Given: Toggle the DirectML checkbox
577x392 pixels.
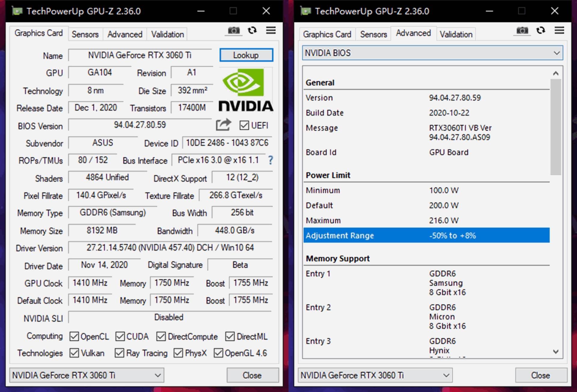Looking at the screenshot, I should 230,336.
